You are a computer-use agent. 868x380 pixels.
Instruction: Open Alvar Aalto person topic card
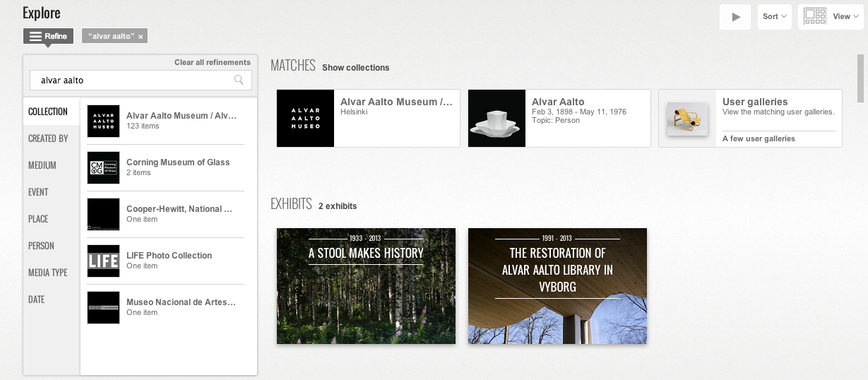[559, 118]
